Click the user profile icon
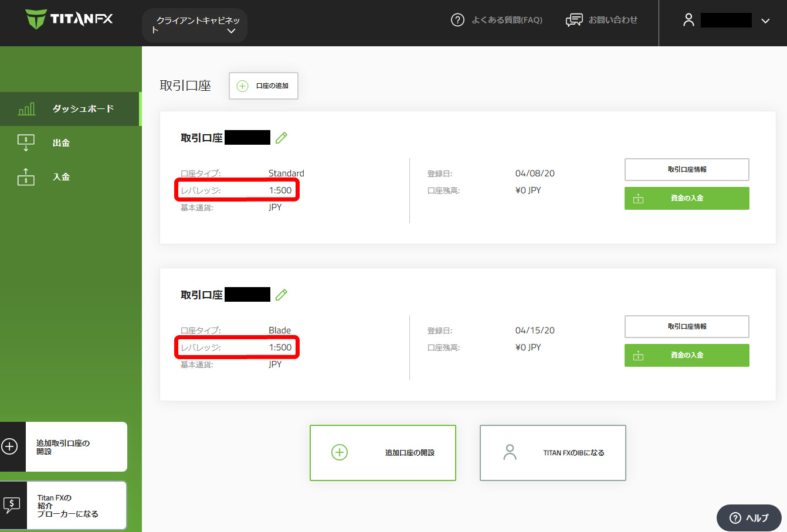787x532 pixels. [x=688, y=20]
